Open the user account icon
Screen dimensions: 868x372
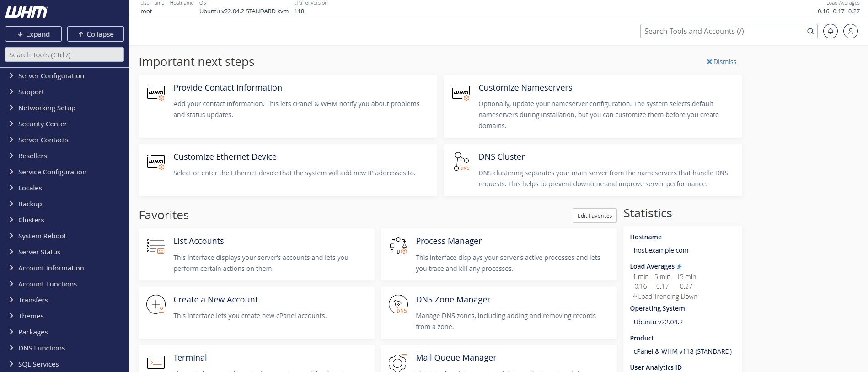coord(850,31)
